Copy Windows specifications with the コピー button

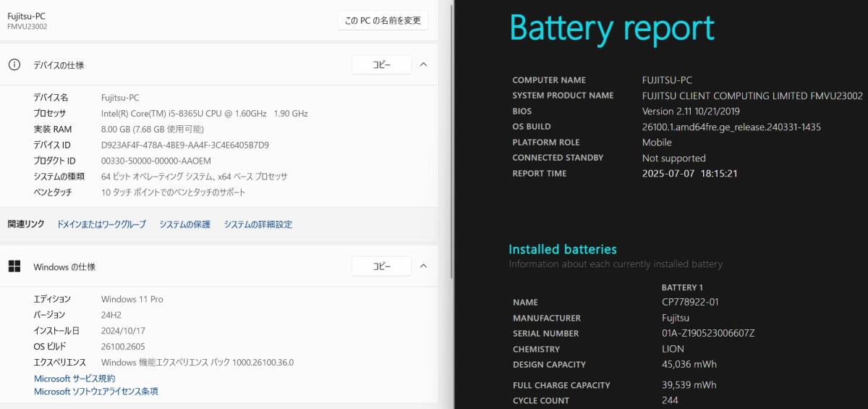pyautogui.click(x=381, y=266)
